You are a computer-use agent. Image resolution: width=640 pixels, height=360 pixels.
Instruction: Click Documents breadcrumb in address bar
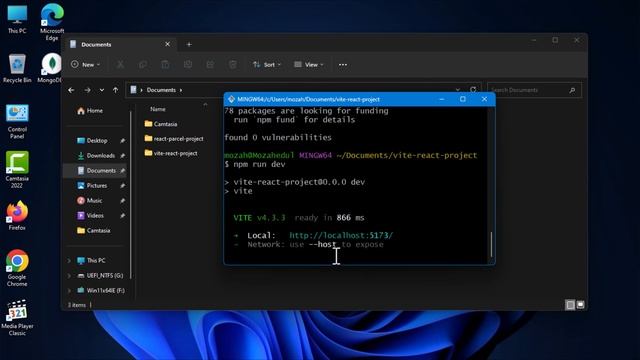click(161, 90)
